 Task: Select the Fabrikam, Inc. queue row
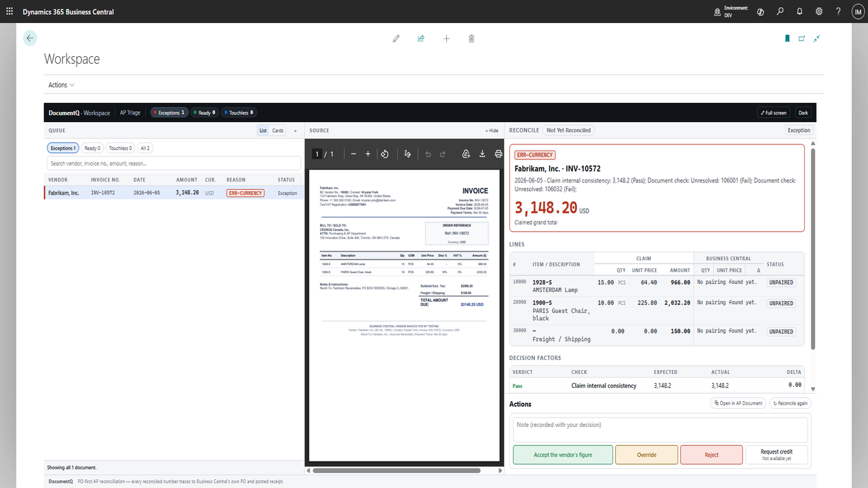(x=173, y=192)
